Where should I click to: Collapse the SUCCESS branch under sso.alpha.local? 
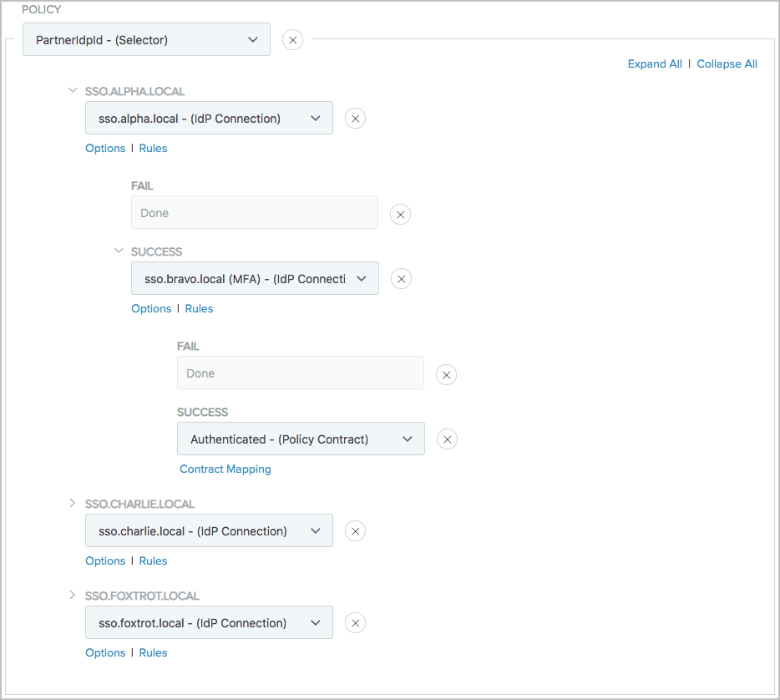[119, 251]
